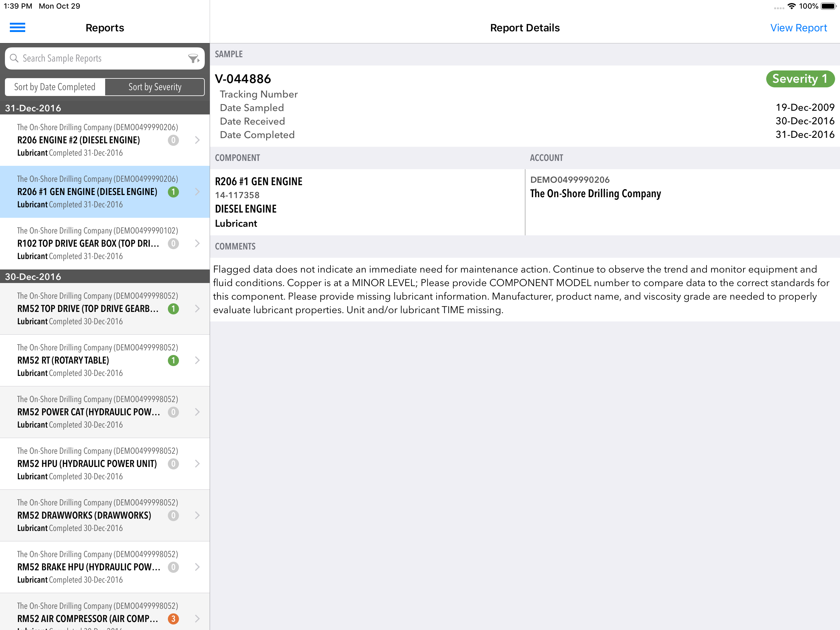The height and width of the screenshot is (630, 840).
Task: Select the 30-Dec-2016 date section header
Action: point(105,277)
